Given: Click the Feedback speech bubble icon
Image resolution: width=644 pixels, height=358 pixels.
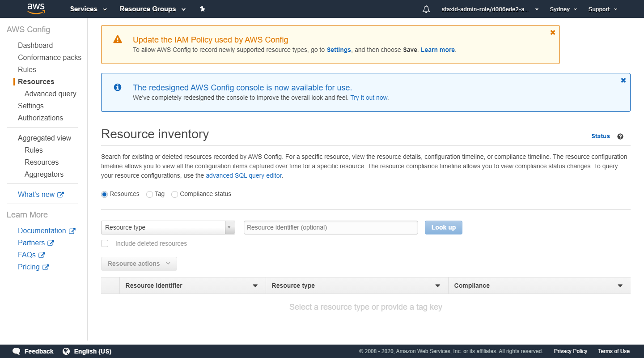Looking at the screenshot, I should [x=17, y=351].
